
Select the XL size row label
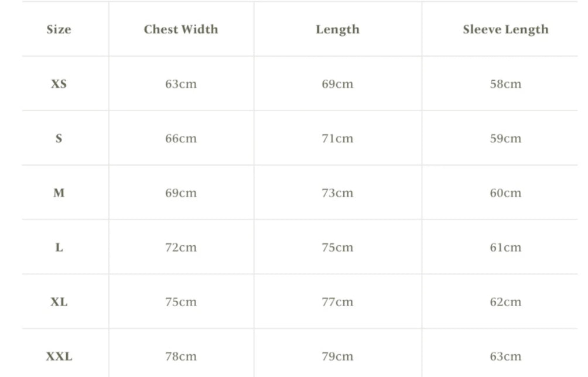(x=59, y=302)
